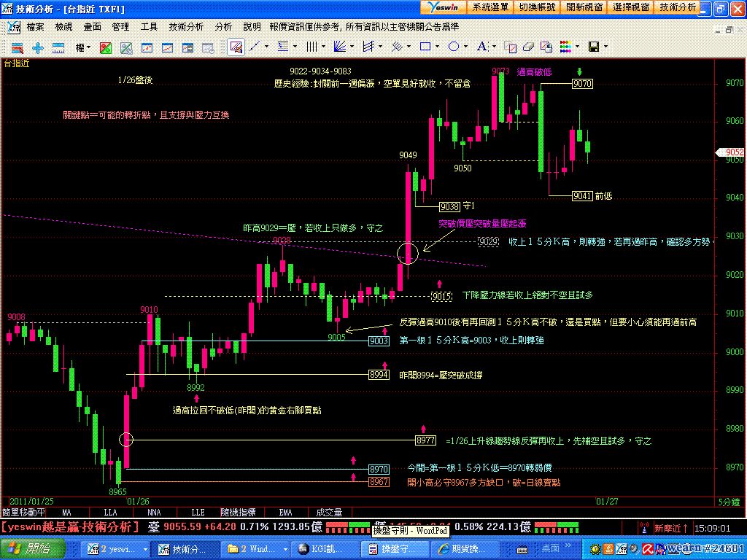Click the second blue chart window icon
Viewport: 747px width, 560px height.
point(167,47)
